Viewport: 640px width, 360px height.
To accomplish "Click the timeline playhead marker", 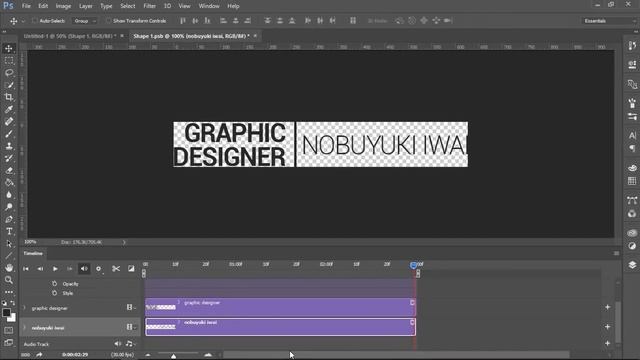I will pyautogui.click(x=413, y=265).
